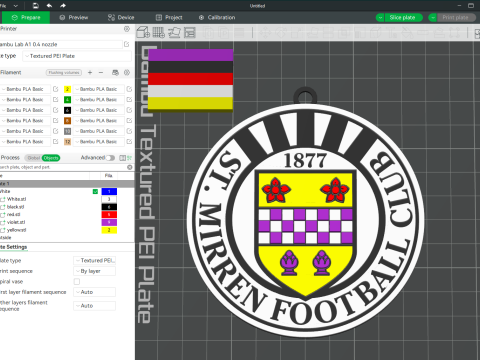Open the Bambu Lab A1 0.4 nozzle printer dropdown
The width and height of the screenshot is (480, 360).
click(61, 44)
